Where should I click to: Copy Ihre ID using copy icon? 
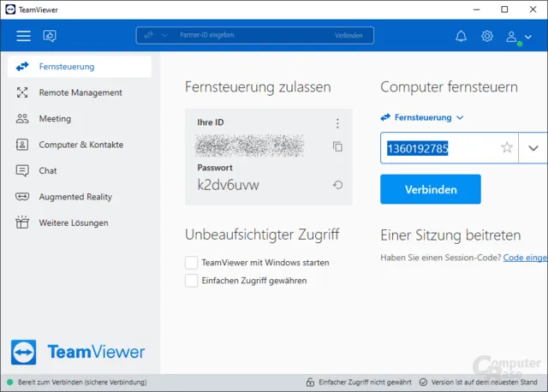click(x=337, y=146)
